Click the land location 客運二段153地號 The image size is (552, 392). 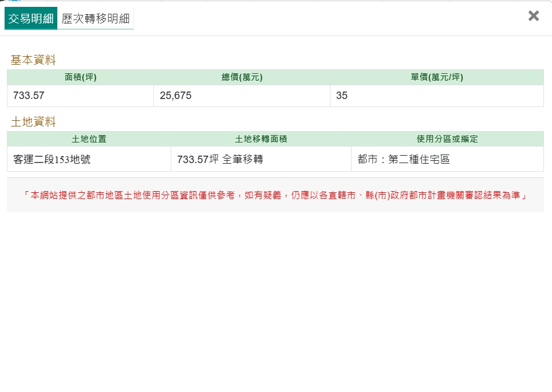[x=52, y=160]
